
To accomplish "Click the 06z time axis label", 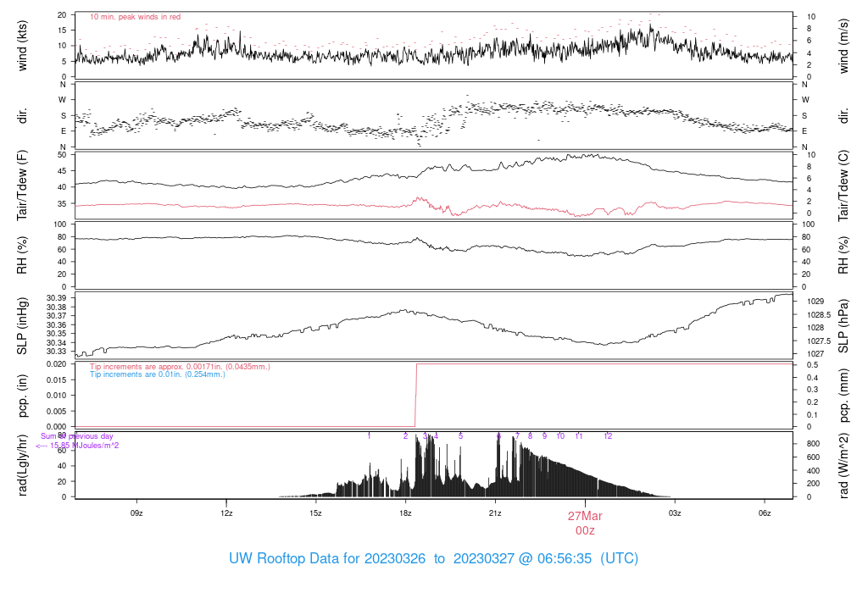I will pyautogui.click(x=765, y=513).
